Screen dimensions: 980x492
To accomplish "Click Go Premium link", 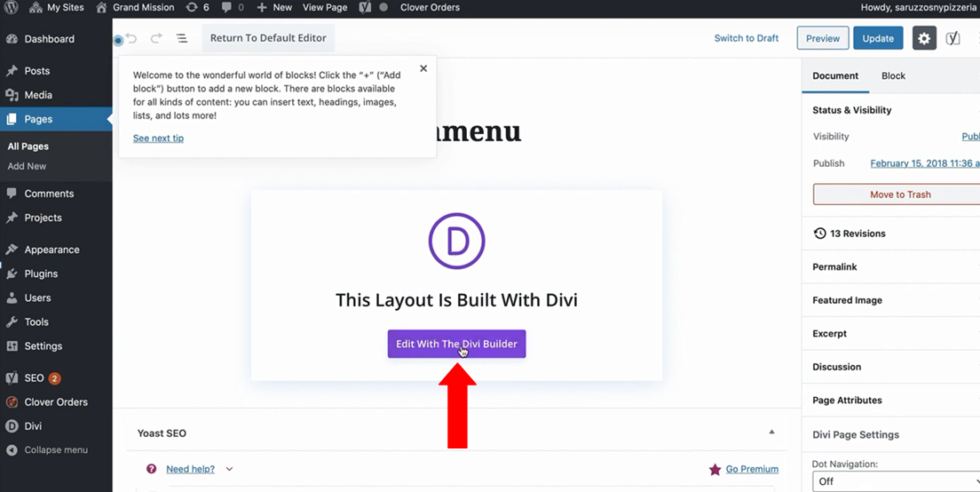I will pos(752,469).
